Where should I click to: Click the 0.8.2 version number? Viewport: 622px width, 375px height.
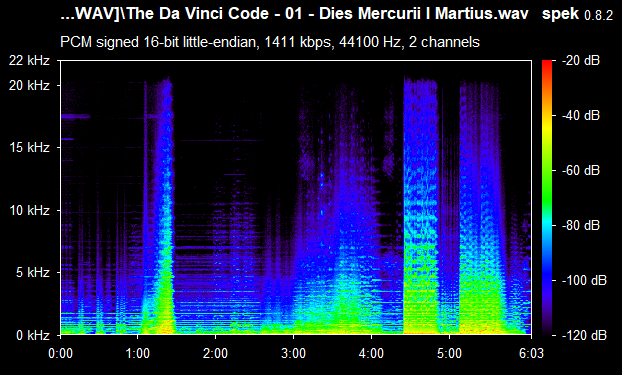coord(599,16)
